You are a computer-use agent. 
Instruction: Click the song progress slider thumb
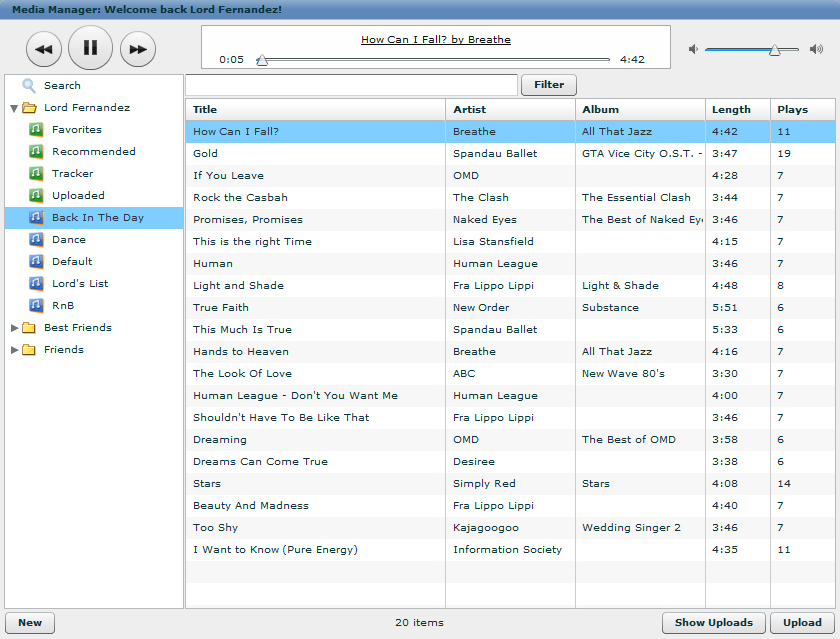click(261, 60)
